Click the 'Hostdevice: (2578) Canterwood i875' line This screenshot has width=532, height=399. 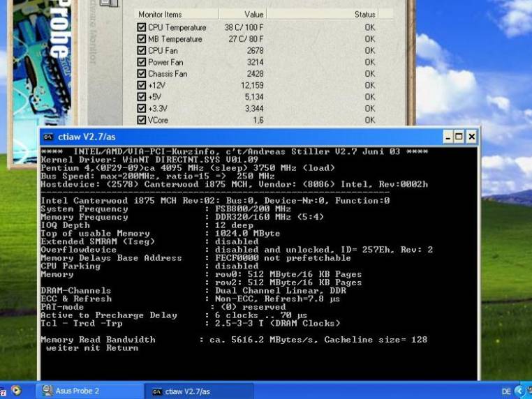[x=234, y=184]
